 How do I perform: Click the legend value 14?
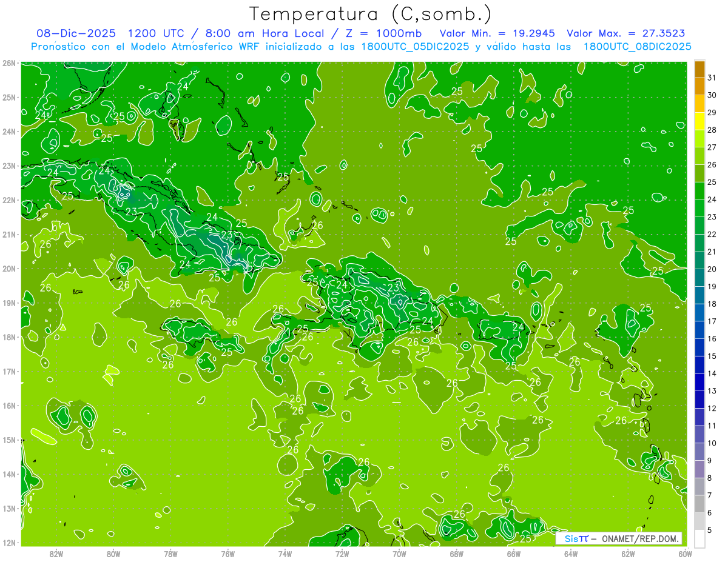coord(712,373)
